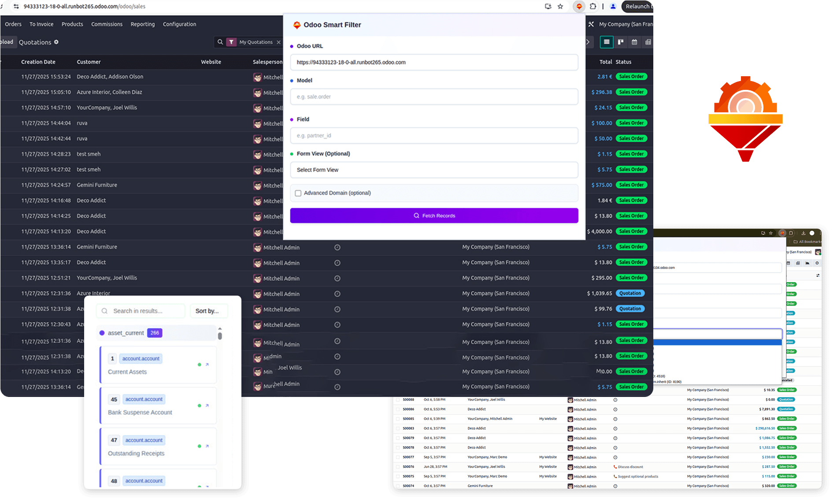This screenshot has width=837, height=504.
Task: Tick the checkbox for order S00088
Action: (x=398, y=400)
